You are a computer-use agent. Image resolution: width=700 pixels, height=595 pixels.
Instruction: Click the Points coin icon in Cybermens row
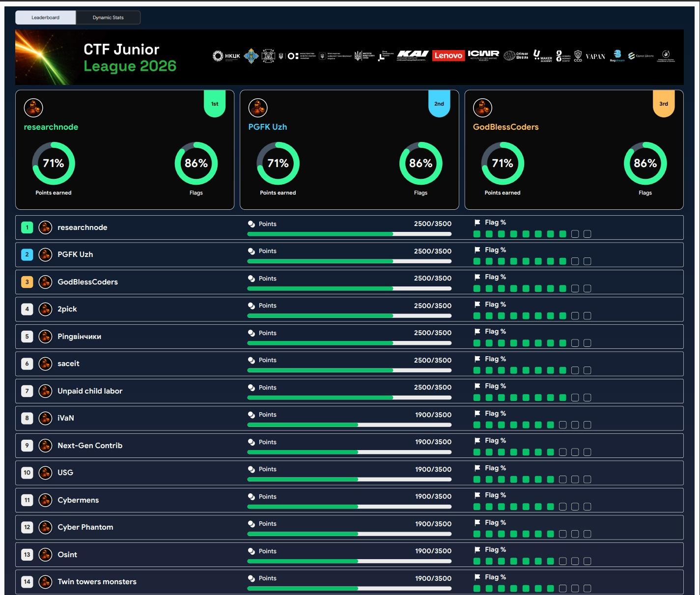click(252, 497)
